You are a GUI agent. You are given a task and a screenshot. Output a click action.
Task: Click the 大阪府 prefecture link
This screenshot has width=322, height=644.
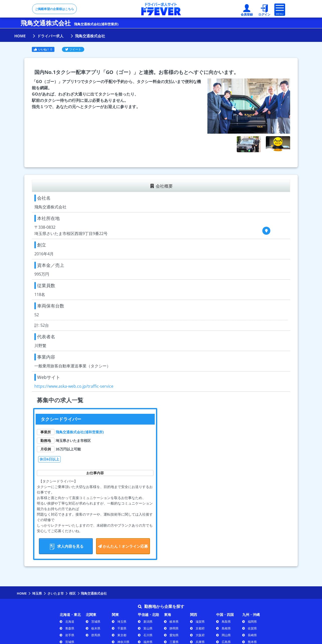pos(200,635)
